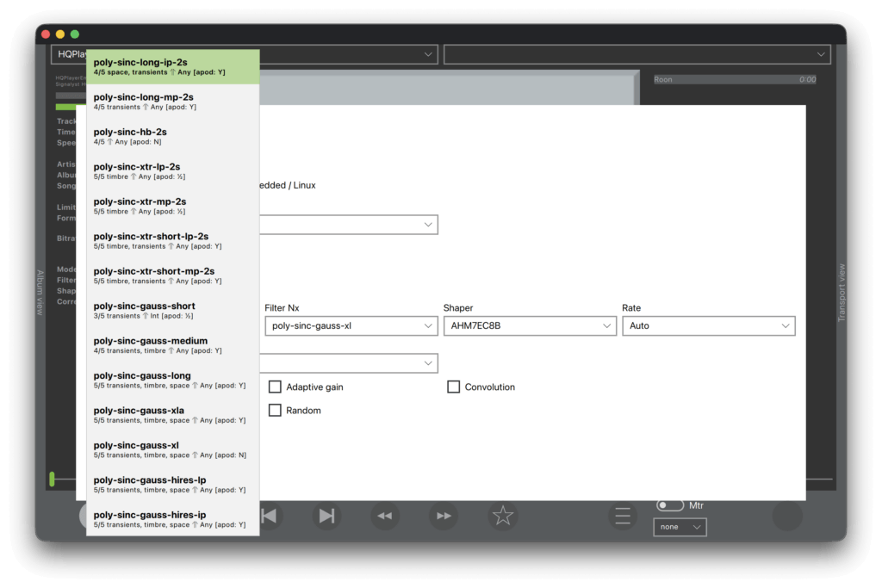This screenshot has width=882, height=588.
Task: Click the rewind double-arrow icon
Action: tap(385, 516)
